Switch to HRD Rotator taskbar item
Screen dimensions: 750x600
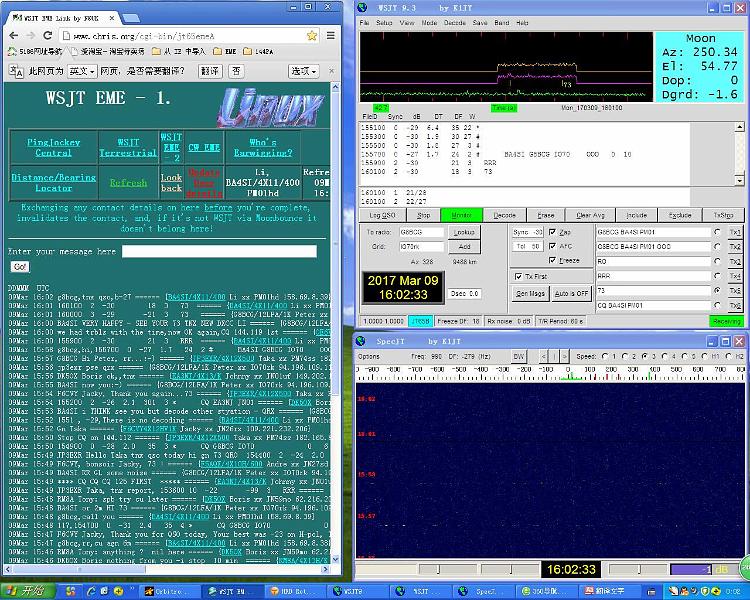[x=293, y=591]
